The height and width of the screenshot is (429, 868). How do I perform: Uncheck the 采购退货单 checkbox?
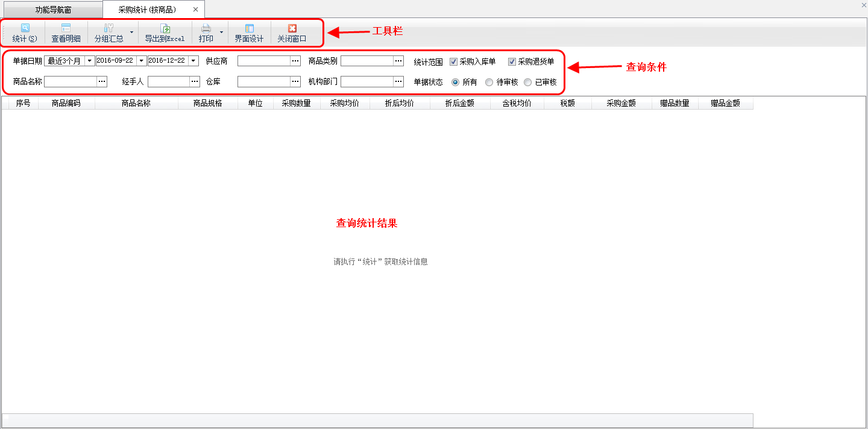512,61
